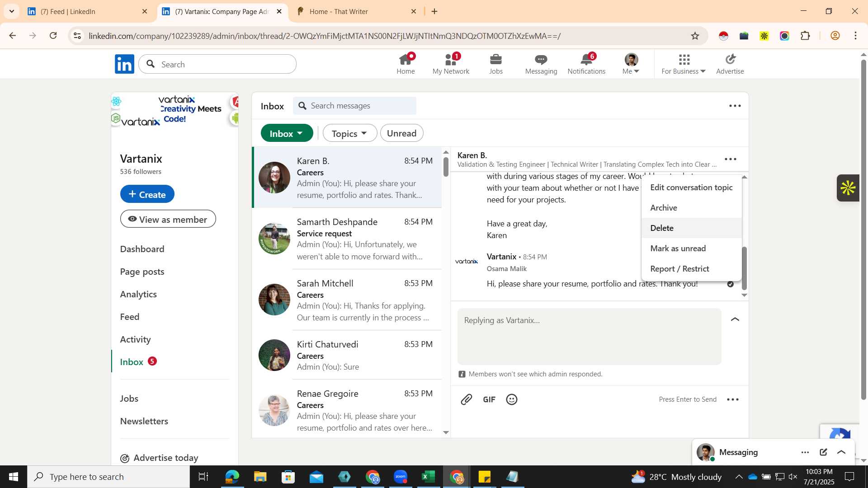
Task: Click View as member button
Action: coord(168,219)
